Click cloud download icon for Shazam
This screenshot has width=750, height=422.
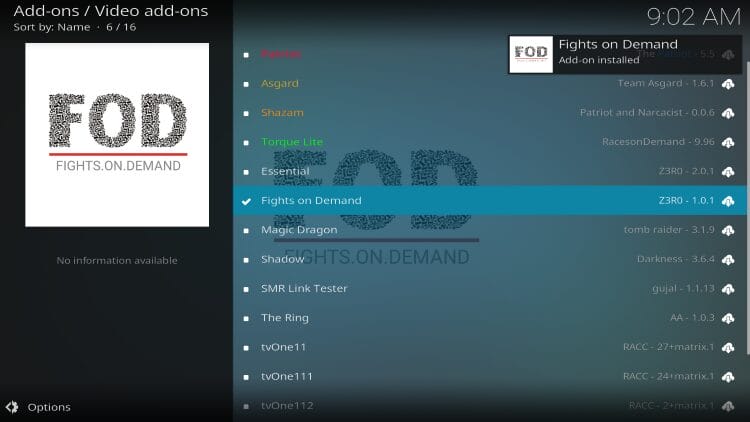728,113
